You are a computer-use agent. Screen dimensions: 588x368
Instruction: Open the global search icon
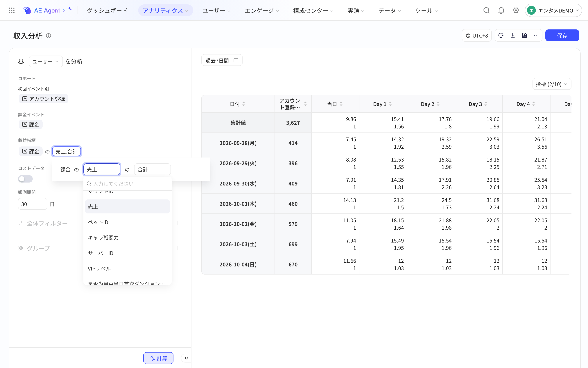(486, 10)
